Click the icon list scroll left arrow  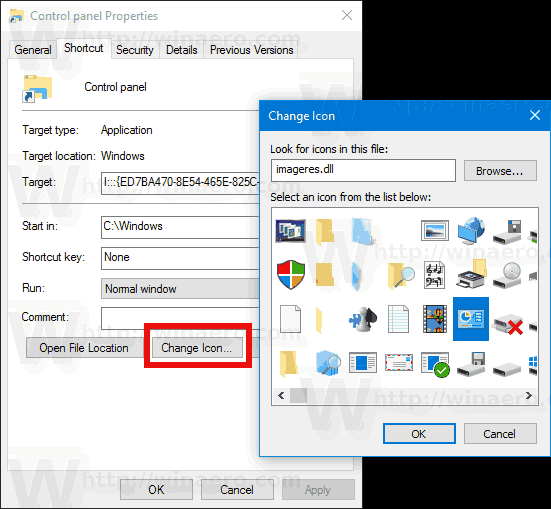pyautogui.click(x=281, y=395)
